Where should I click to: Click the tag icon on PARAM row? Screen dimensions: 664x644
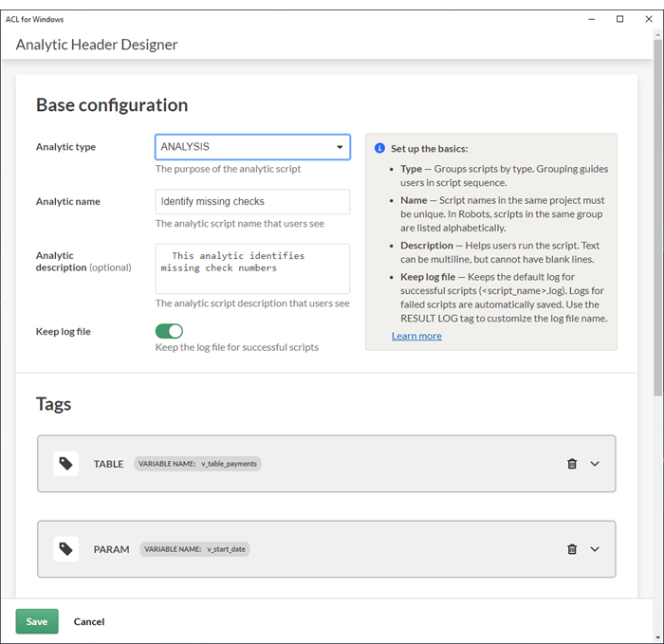[65, 549]
